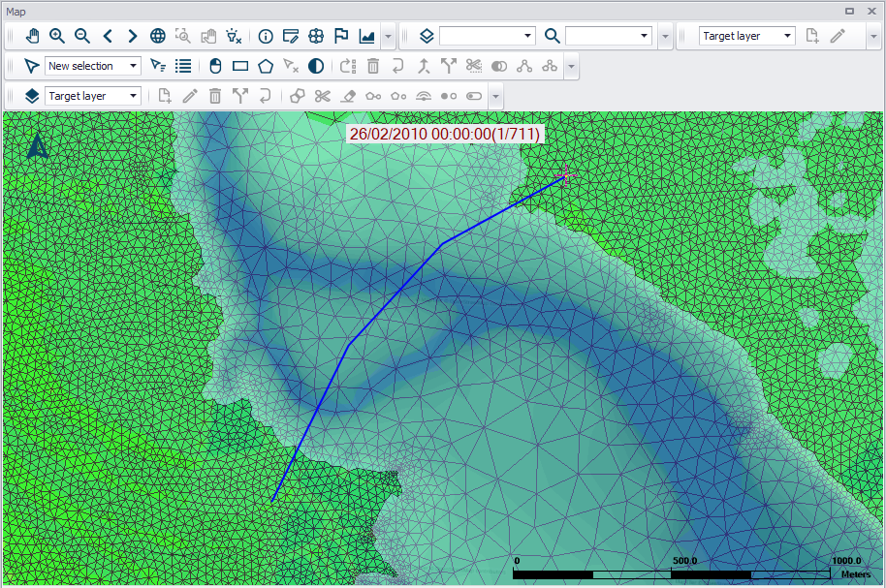Click new feature page icon in edit toolbar

point(165,96)
